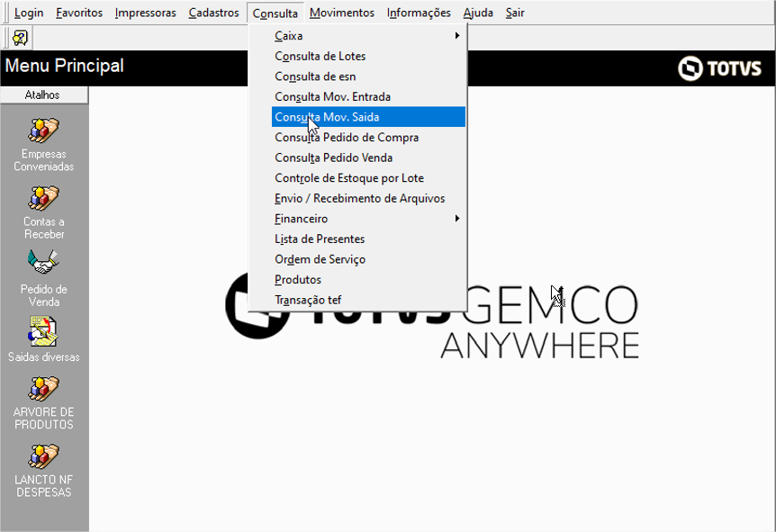Close the open Consulta menu
The image size is (776, 532).
[x=275, y=14]
